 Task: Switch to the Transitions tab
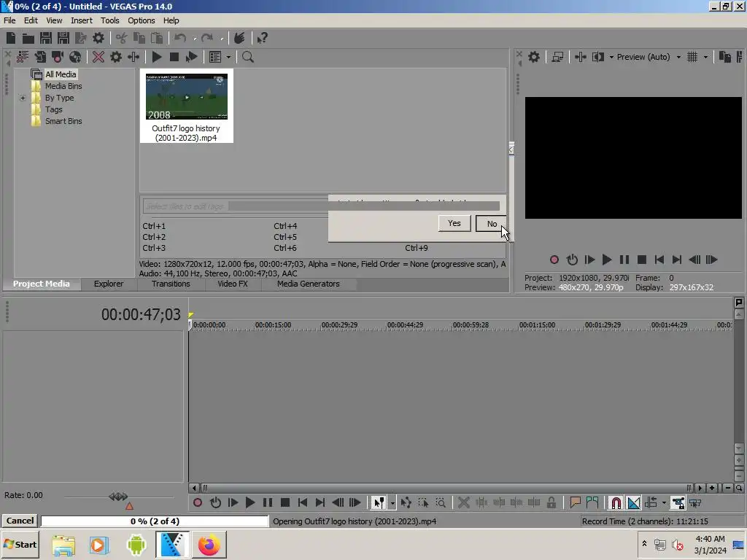pos(171,284)
